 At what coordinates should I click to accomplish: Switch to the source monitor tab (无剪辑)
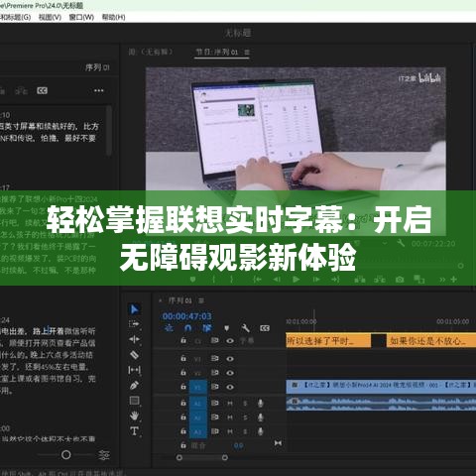tap(151, 52)
